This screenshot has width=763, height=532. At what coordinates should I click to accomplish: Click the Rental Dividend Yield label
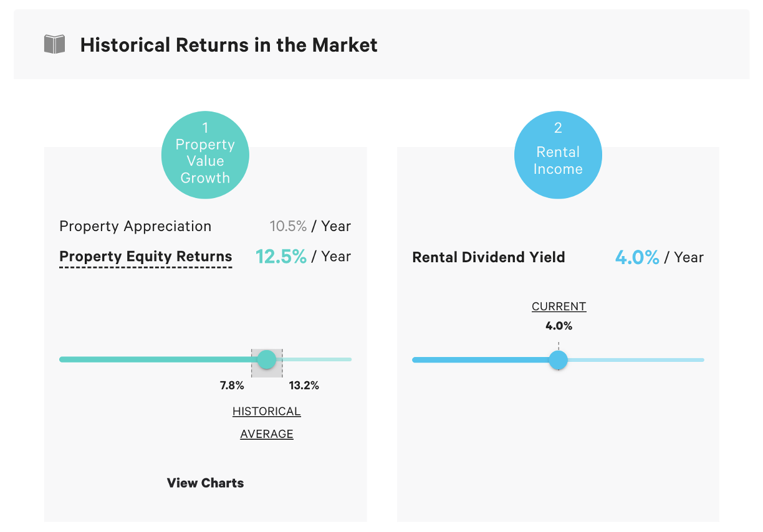click(x=489, y=257)
